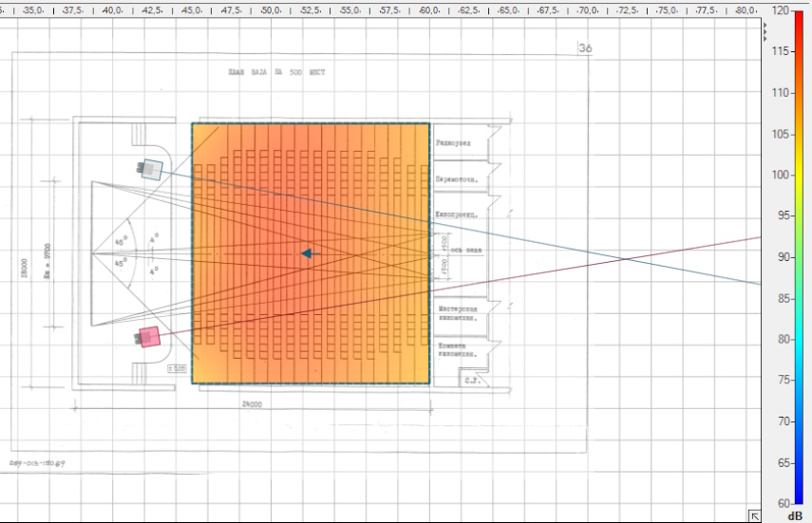Click the 55,0 ruler mark
The height and width of the screenshot is (523, 812).
click(x=350, y=10)
